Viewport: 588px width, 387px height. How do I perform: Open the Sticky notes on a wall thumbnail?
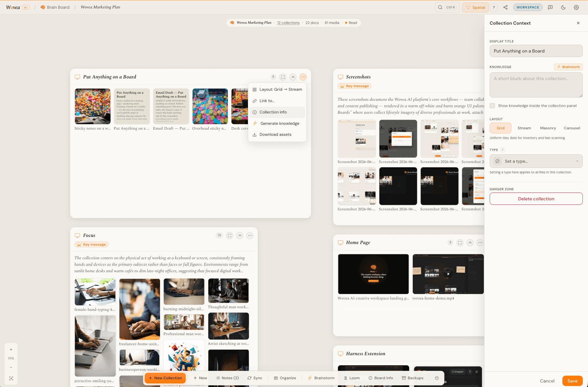(92, 106)
